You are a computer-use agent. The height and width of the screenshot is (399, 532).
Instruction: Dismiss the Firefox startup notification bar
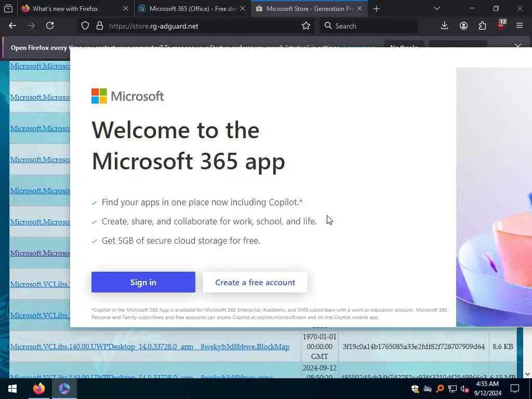518,46
